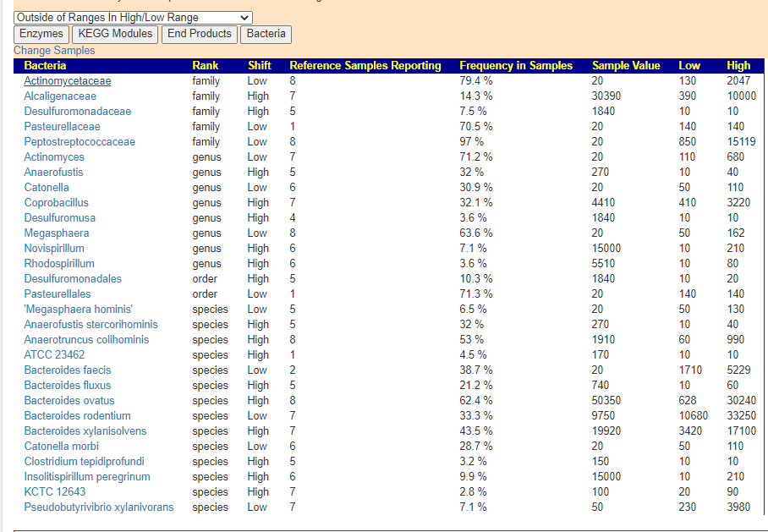Click the Frequency in Samples column header

click(x=515, y=66)
